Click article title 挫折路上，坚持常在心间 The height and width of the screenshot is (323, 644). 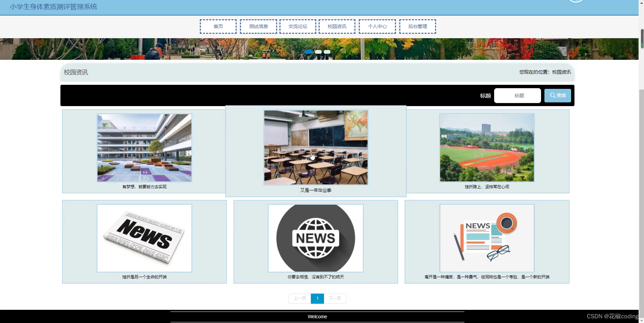pos(487,187)
